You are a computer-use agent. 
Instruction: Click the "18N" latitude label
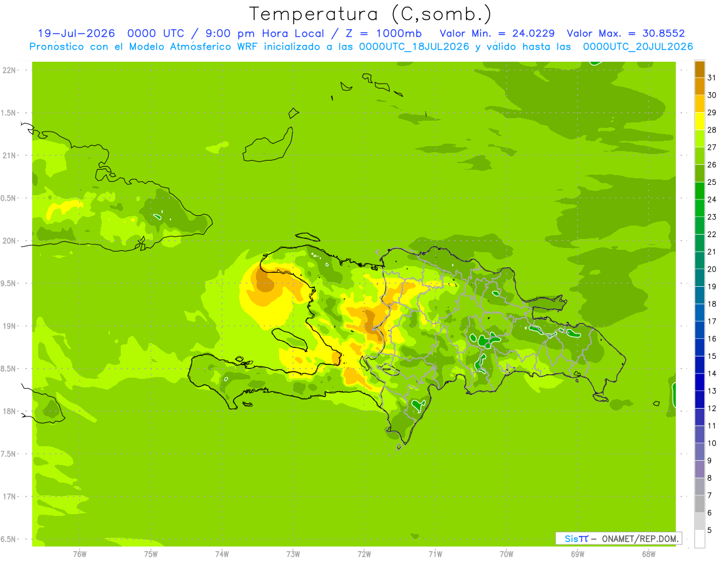9,411
